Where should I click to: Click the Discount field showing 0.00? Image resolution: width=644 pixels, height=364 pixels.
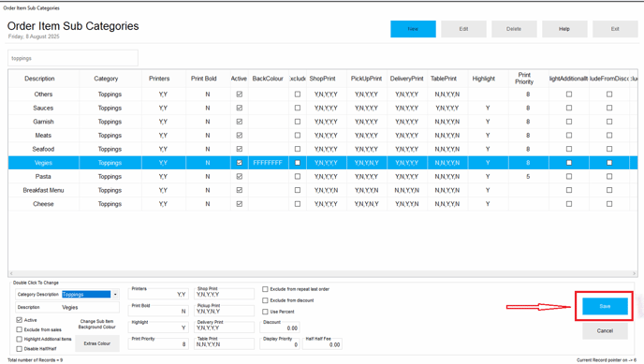280,328
